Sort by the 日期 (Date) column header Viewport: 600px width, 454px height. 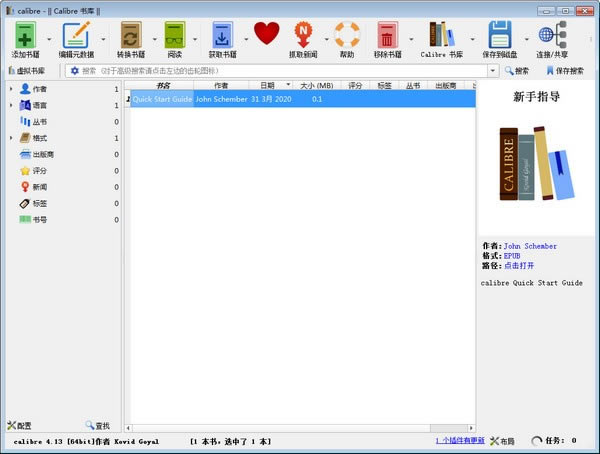(267, 86)
